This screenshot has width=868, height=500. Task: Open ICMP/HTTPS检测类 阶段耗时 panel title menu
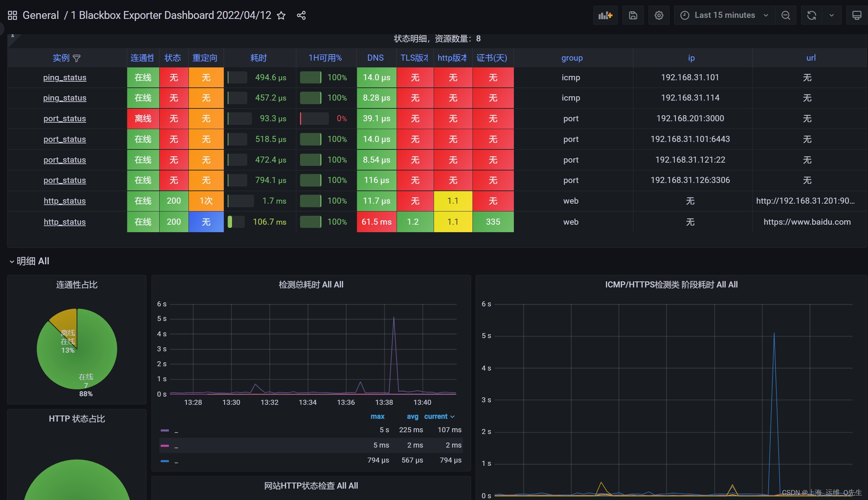click(x=671, y=285)
